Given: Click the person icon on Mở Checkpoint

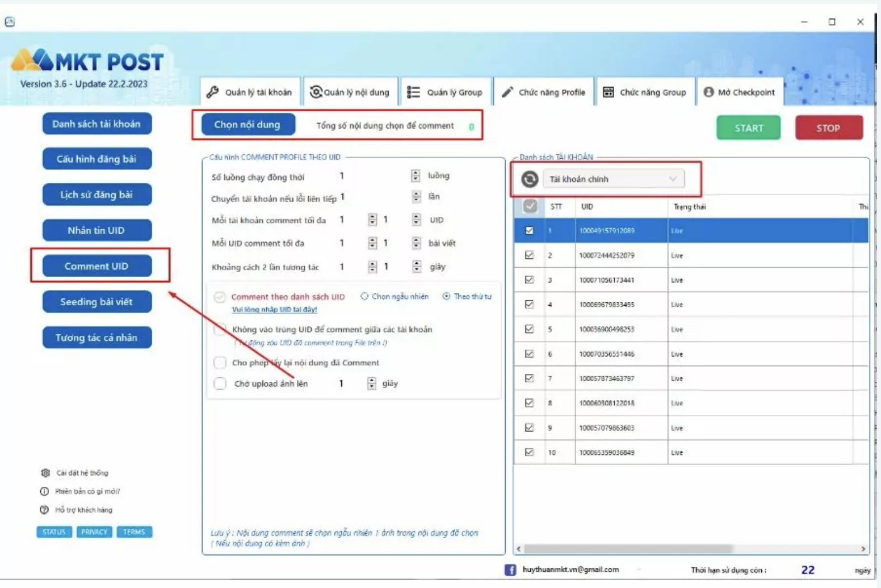Looking at the screenshot, I should (708, 92).
